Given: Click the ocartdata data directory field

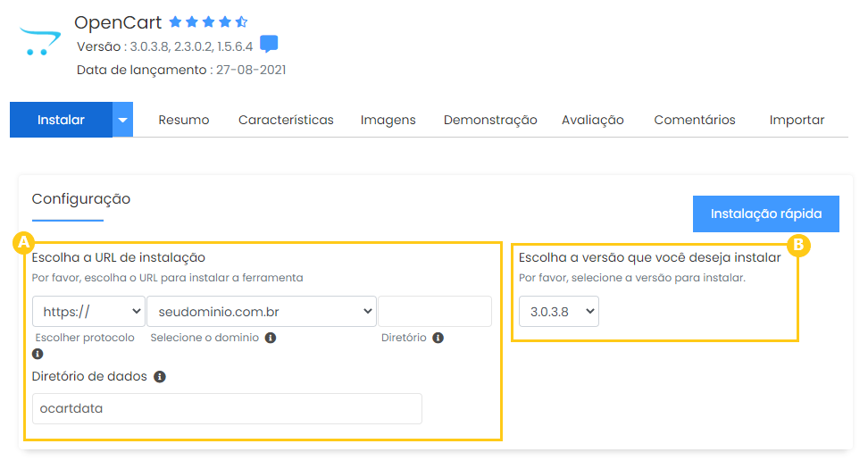Looking at the screenshot, I should [227, 408].
